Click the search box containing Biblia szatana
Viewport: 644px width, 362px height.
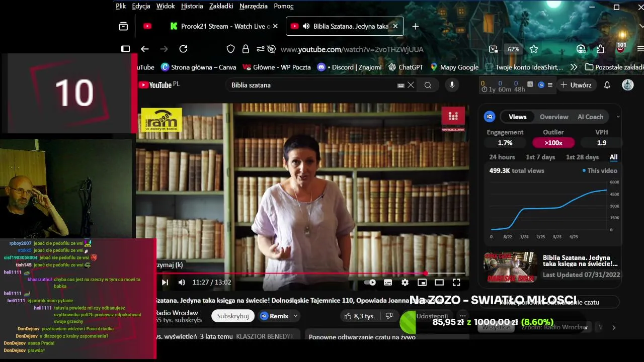(x=312, y=85)
